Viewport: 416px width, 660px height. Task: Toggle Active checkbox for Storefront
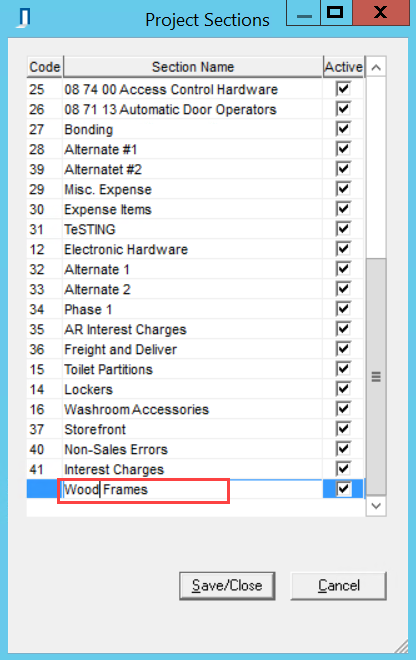click(343, 429)
